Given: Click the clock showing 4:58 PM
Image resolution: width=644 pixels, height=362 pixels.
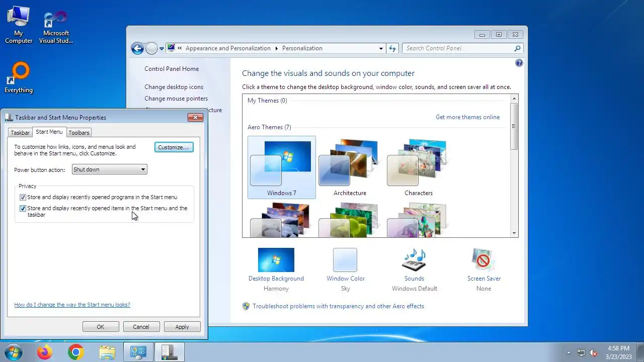Looking at the screenshot, I should pyautogui.click(x=618, y=352).
